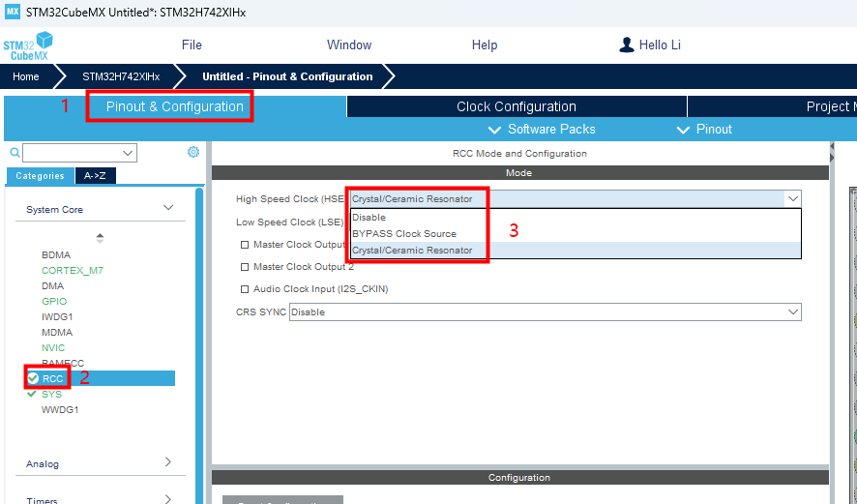
Task: Open the File menu
Action: coord(192,44)
